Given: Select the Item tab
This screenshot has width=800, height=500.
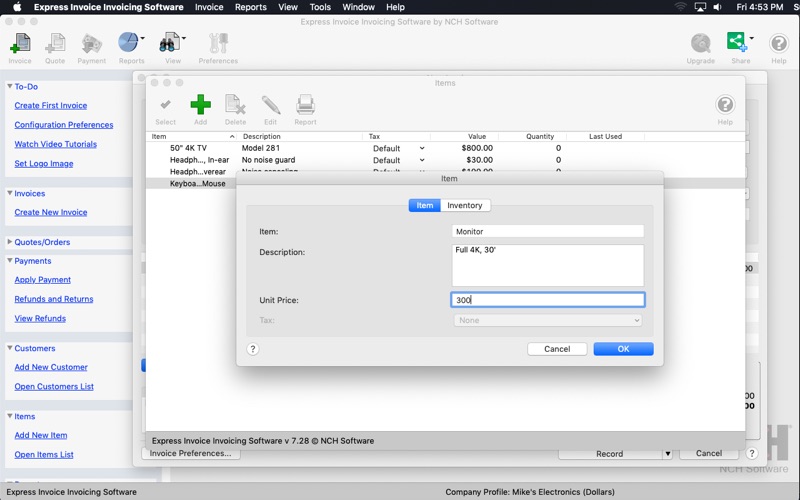Looking at the screenshot, I should point(424,205).
